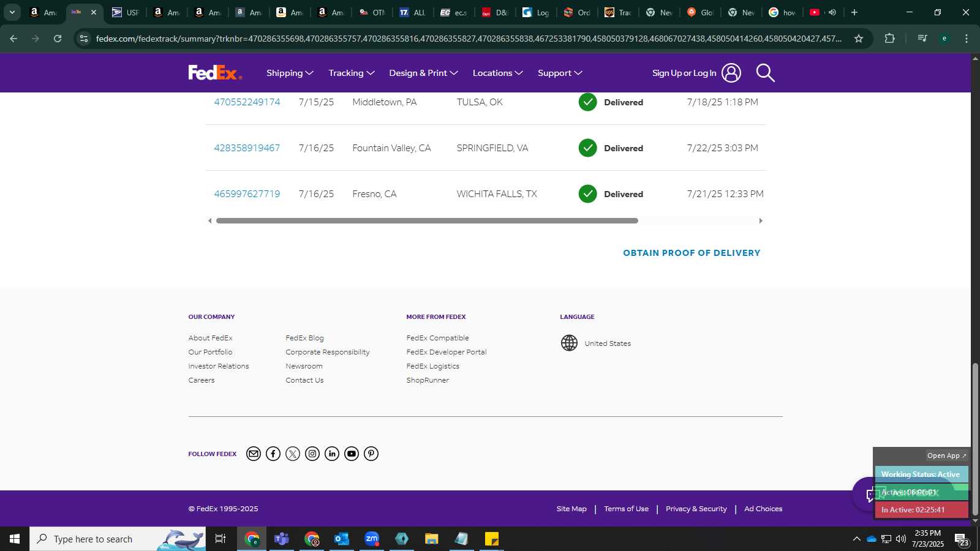Image resolution: width=980 pixels, height=551 pixels.
Task: Open Chrome three-dot menu
Action: 967,39
